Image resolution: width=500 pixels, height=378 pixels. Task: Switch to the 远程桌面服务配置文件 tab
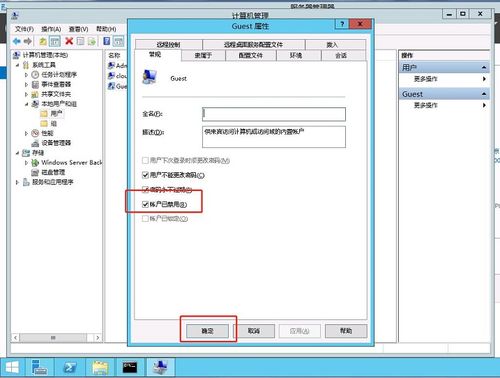pyautogui.click(x=253, y=45)
